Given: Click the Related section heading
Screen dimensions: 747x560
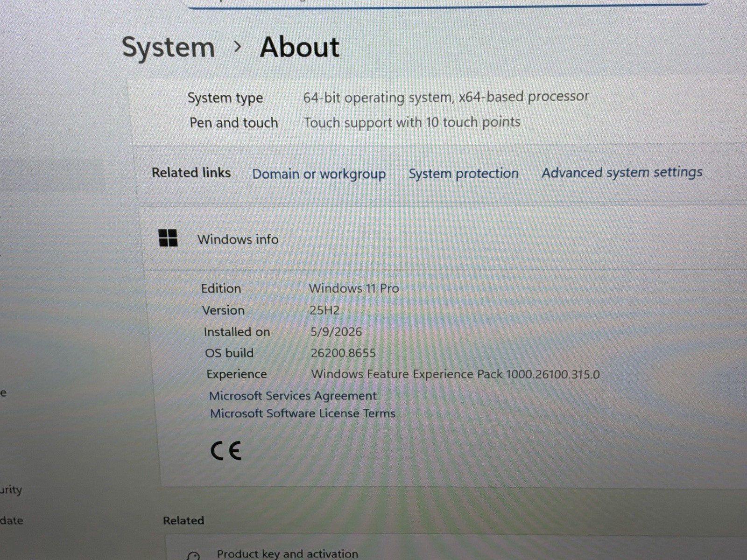Looking at the screenshot, I should click(183, 521).
